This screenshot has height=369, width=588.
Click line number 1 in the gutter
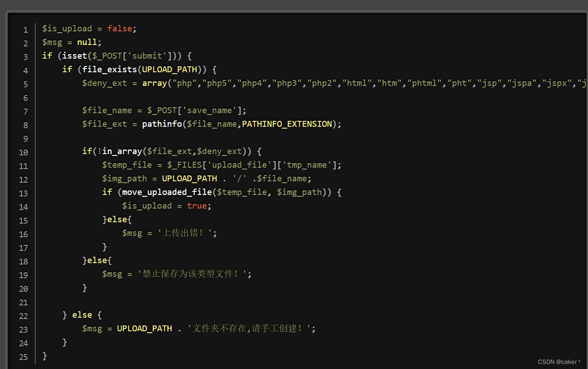pyautogui.click(x=25, y=30)
